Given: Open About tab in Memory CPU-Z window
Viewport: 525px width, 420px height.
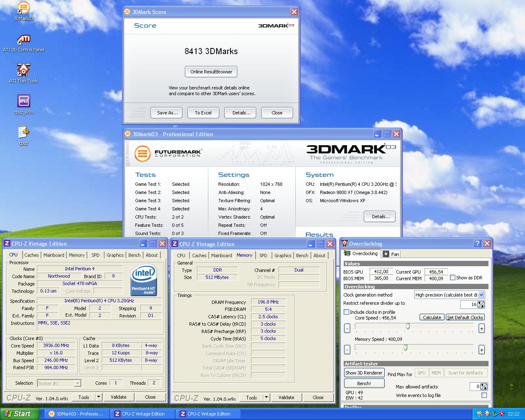Looking at the screenshot, I should coord(320,256).
